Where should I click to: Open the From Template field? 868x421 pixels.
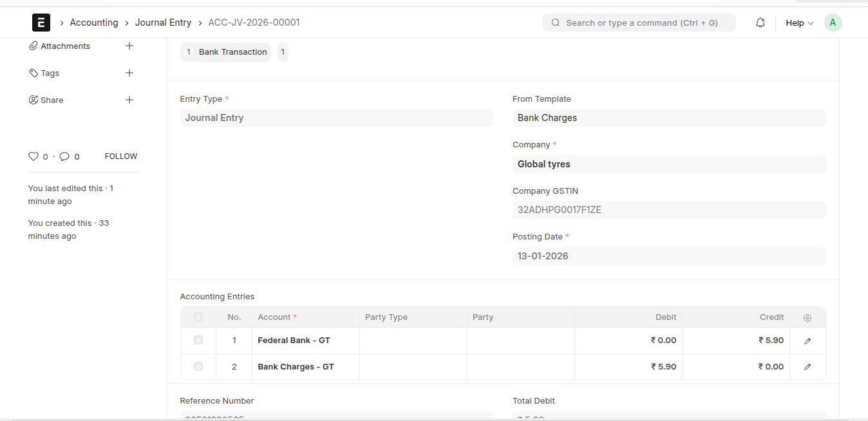668,118
